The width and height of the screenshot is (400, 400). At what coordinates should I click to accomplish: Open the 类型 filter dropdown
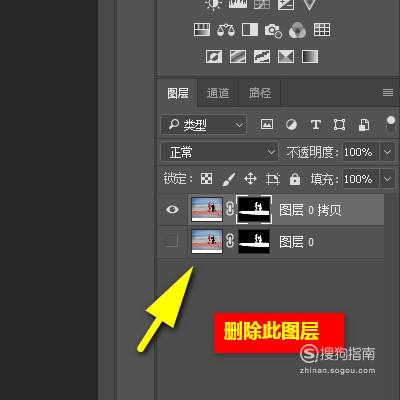click(x=203, y=125)
